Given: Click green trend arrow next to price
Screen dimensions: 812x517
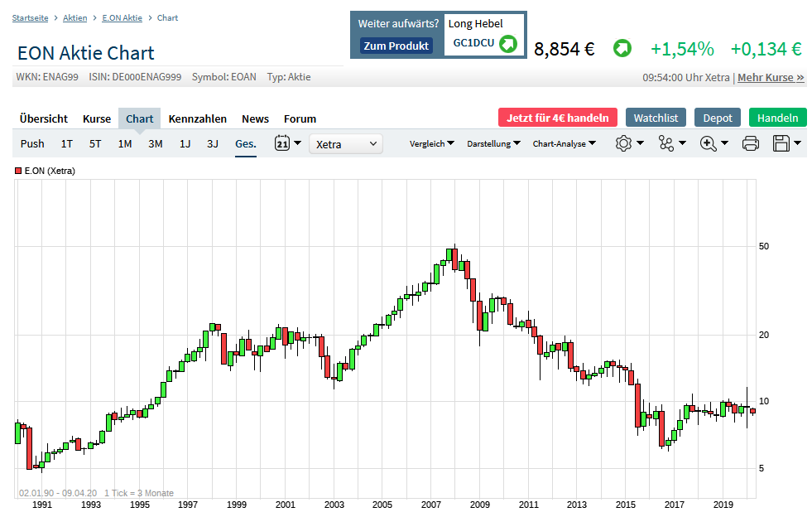Looking at the screenshot, I should click(622, 49).
